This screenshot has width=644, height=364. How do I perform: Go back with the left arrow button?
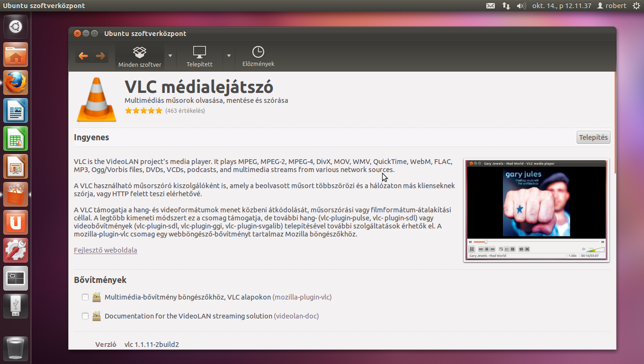click(83, 56)
